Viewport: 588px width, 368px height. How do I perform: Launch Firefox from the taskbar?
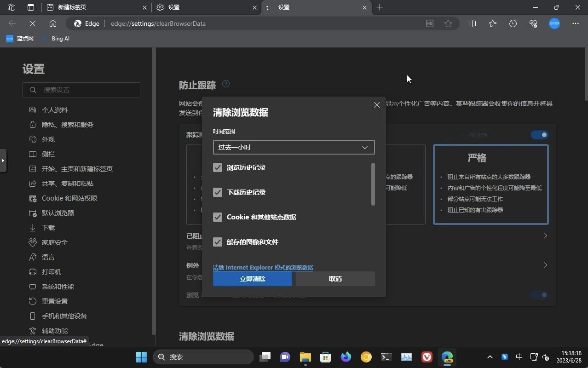[346, 357]
